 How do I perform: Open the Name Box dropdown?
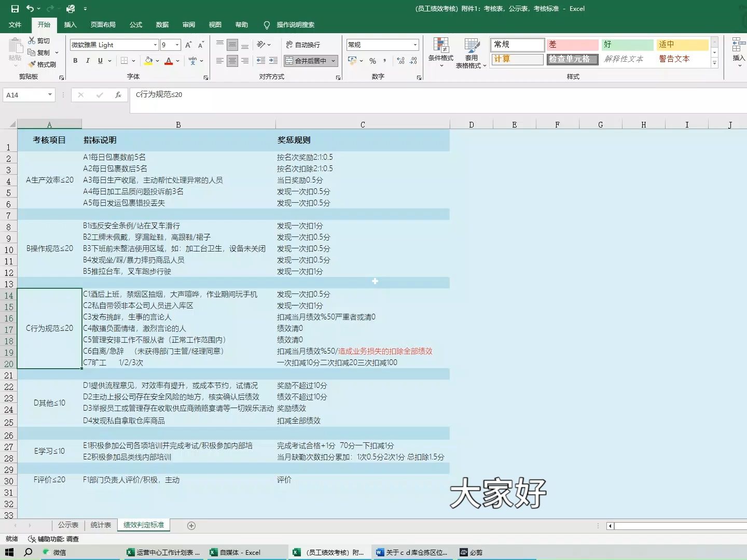point(50,95)
